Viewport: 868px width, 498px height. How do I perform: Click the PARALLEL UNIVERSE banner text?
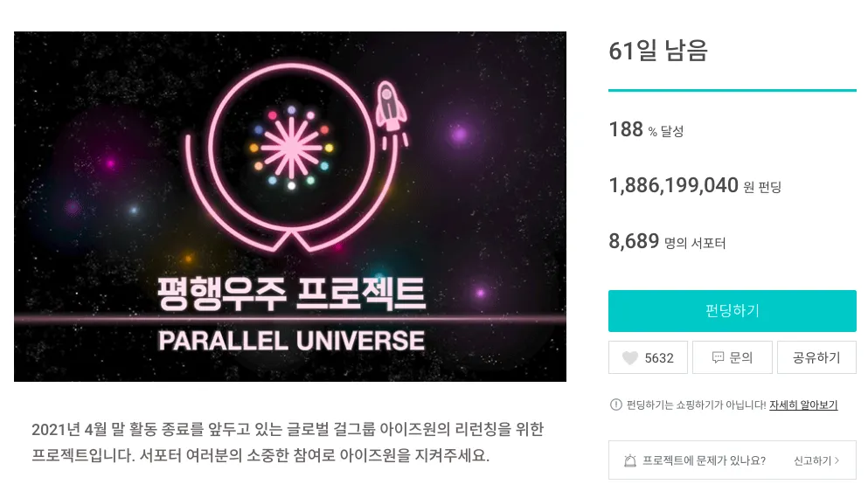(290, 340)
